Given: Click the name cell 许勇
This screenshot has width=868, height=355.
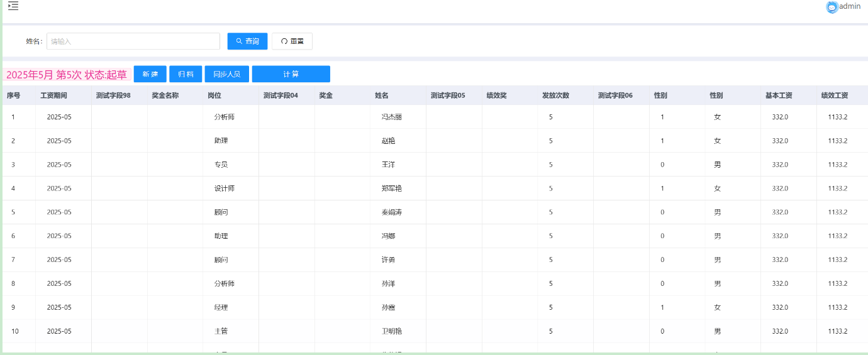Looking at the screenshot, I should [x=389, y=259].
